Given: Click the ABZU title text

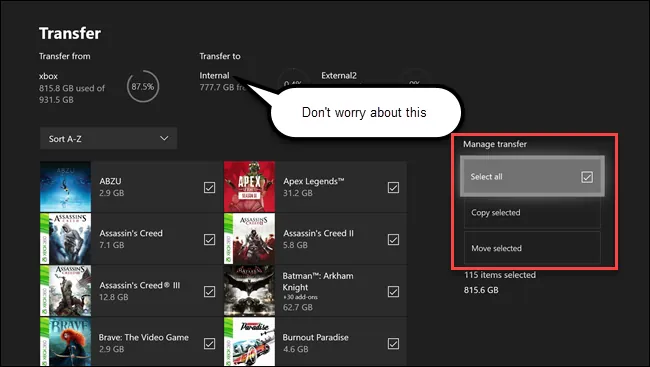Looking at the screenshot, I should [x=110, y=181].
